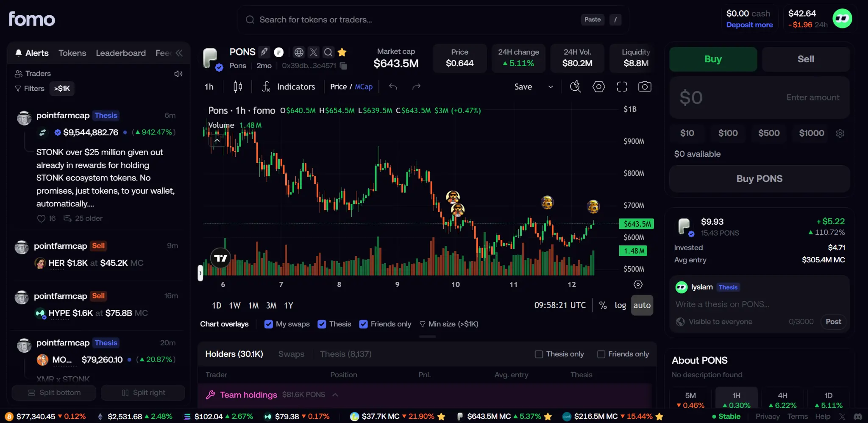Open the >$1K trader filter
868x423 pixels.
pos(62,89)
